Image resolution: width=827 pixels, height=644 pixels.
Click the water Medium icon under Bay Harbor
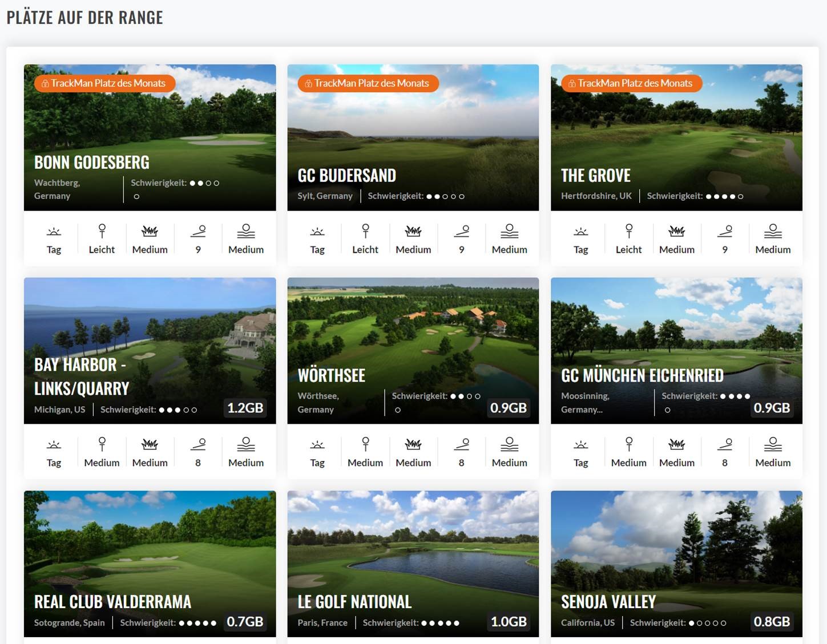click(246, 444)
